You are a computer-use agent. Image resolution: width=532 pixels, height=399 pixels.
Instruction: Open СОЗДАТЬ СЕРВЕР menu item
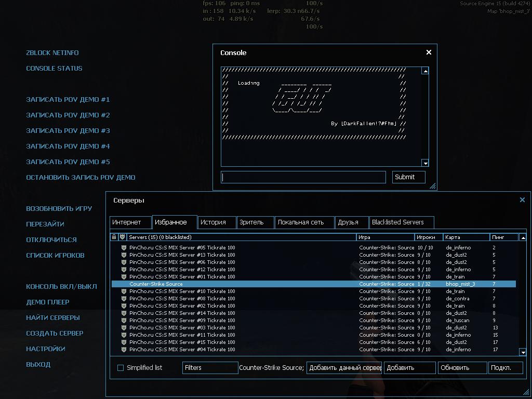point(55,334)
